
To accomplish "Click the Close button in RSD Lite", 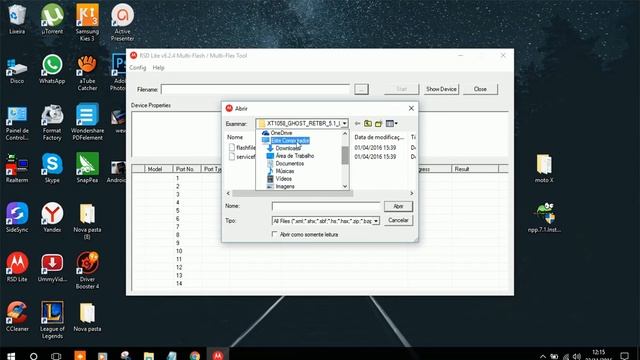I will pos(480,89).
